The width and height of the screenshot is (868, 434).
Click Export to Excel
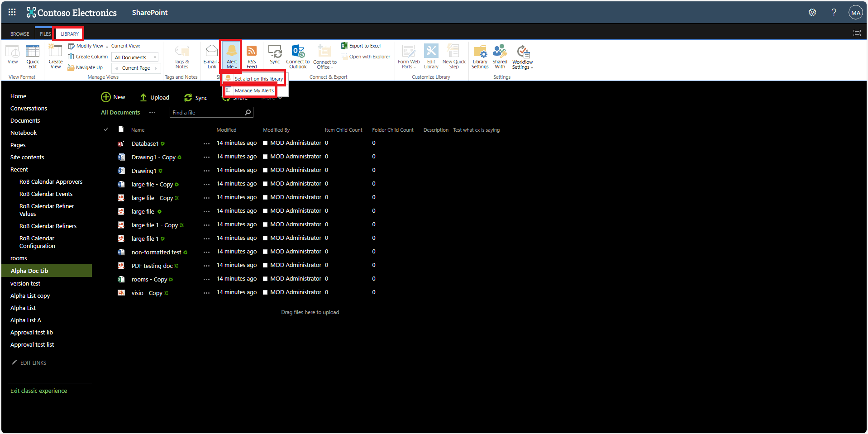tap(361, 46)
